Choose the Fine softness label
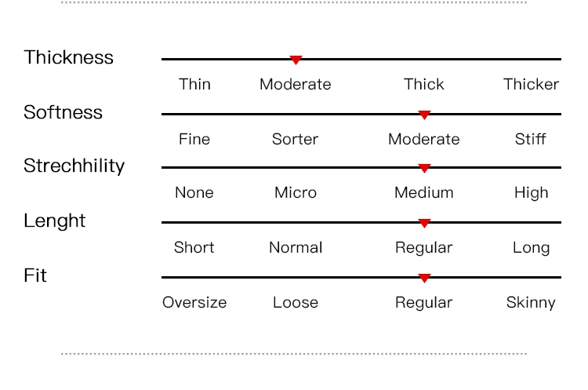The width and height of the screenshot is (588, 390). 194,139
